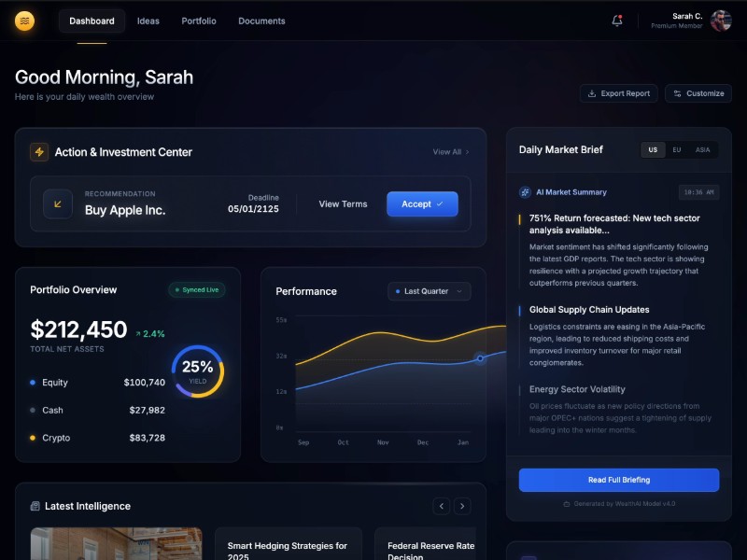Click the Customize panel icon
747x560 pixels.
click(x=677, y=93)
